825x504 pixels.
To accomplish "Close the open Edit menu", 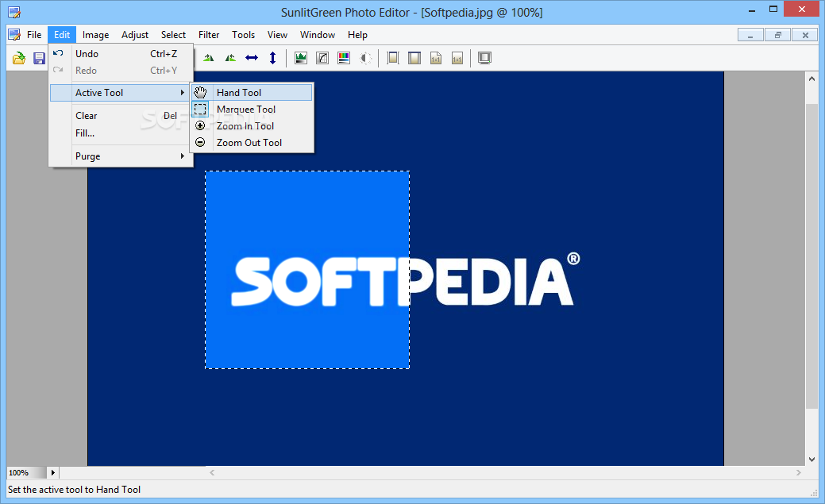I will click(62, 35).
